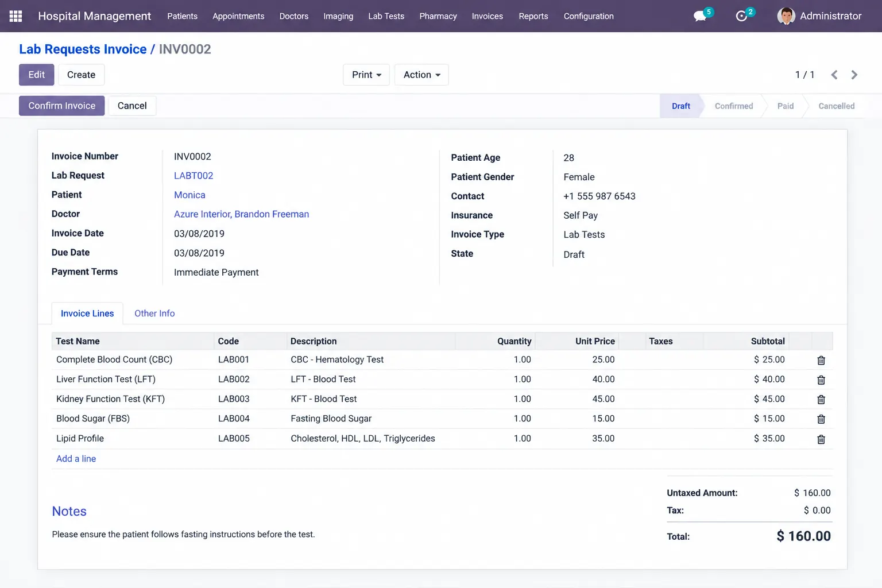Open the Configuration menu

point(589,16)
